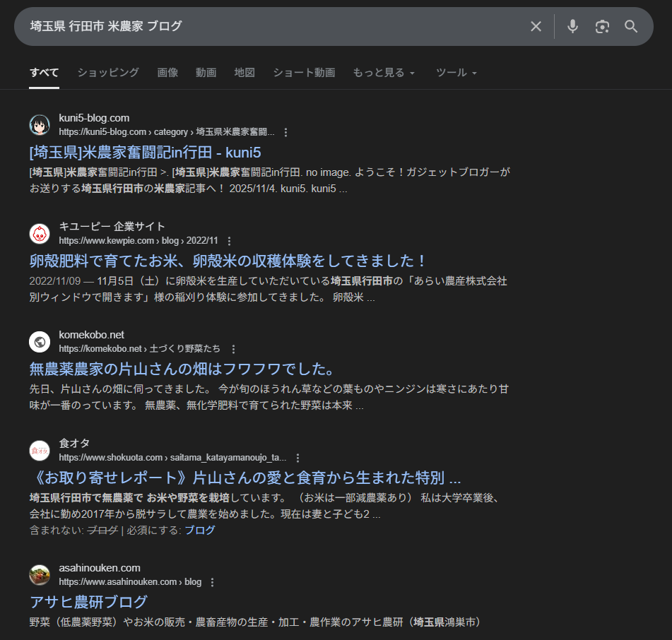This screenshot has width=672, height=640.
Task: Switch to the 画像 tab
Action: (167, 72)
